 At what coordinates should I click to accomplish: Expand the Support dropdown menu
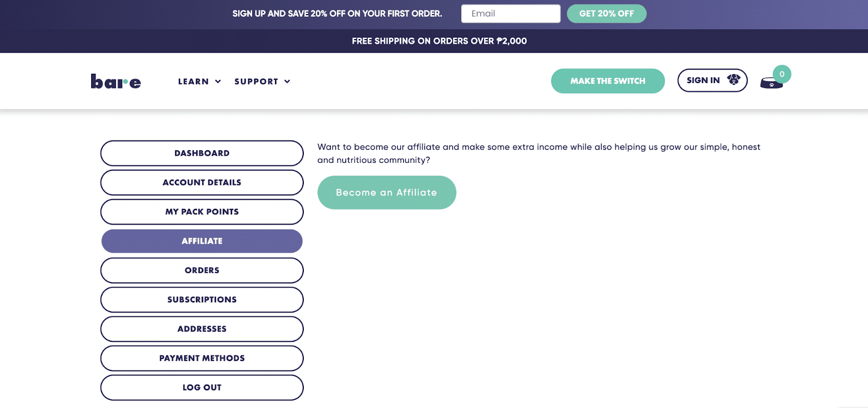pyautogui.click(x=262, y=81)
